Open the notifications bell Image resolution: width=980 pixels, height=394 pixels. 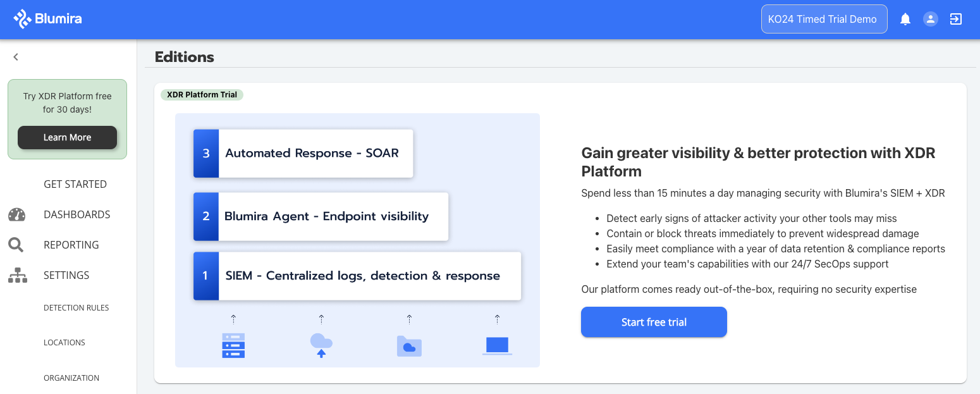pyautogui.click(x=905, y=19)
